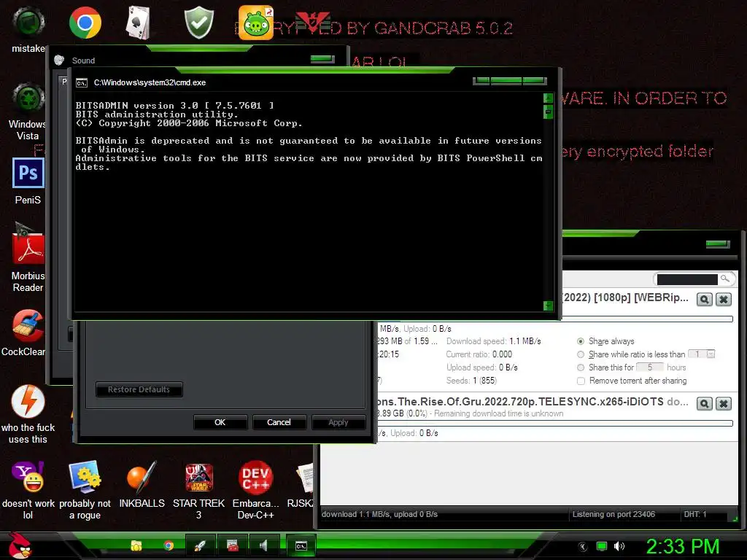Remove the Rise Of Gru torrent with X
The image size is (747, 560).
724,404
